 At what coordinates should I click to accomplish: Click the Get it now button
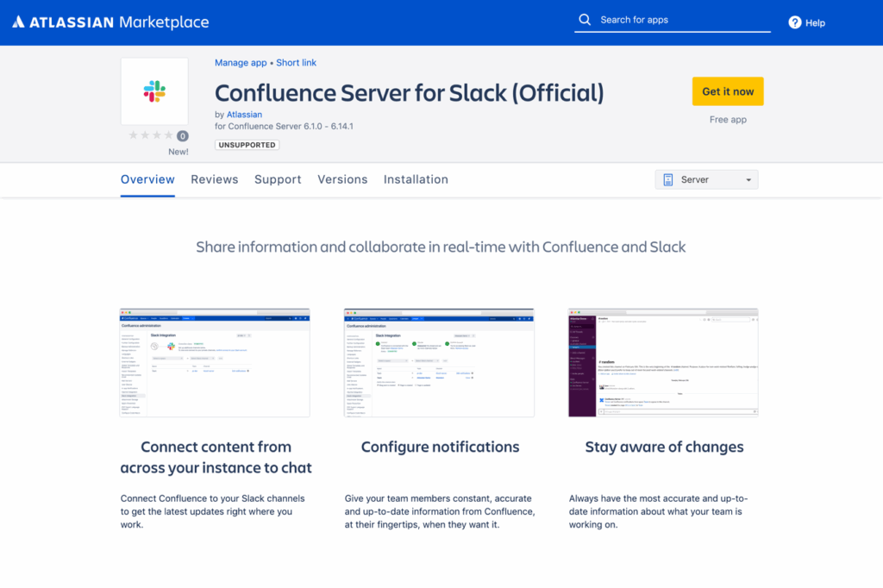click(x=728, y=91)
